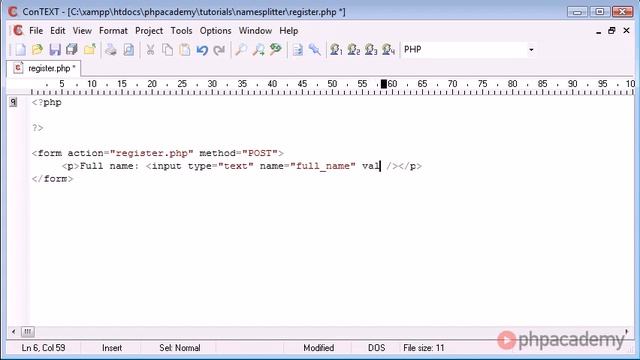Click the horizontal scrollbar left arrow
The height and width of the screenshot is (360, 640).
[13, 331]
